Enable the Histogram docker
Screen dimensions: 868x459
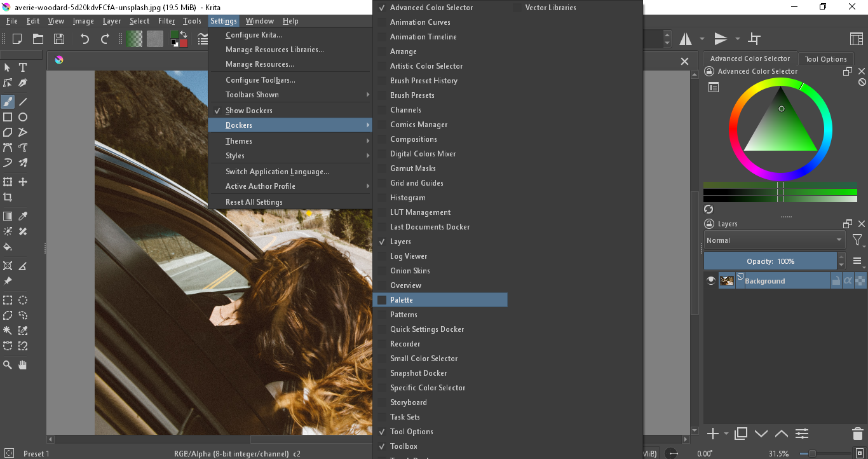click(x=382, y=198)
